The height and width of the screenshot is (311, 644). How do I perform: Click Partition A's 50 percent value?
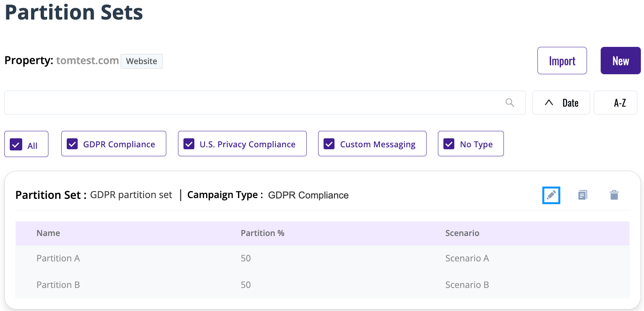coord(246,258)
